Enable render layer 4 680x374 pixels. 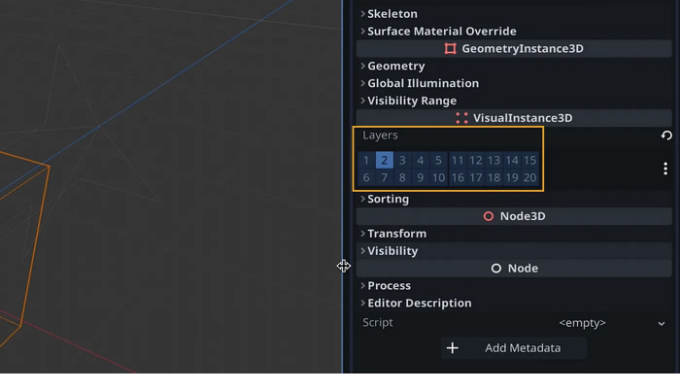click(420, 160)
